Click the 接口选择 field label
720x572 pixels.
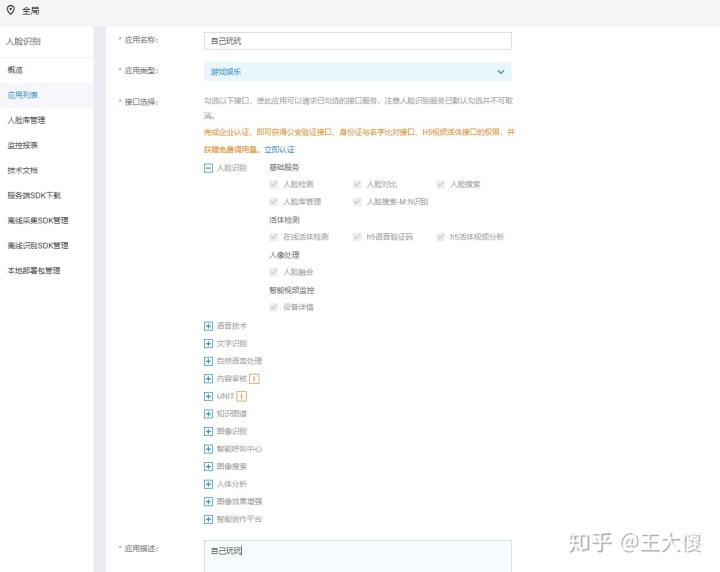click(141, 102)
